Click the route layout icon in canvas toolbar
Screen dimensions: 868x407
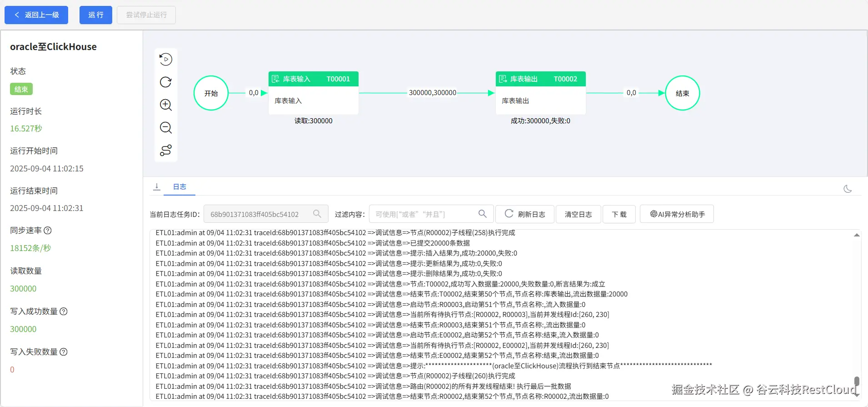pos(166,151)
